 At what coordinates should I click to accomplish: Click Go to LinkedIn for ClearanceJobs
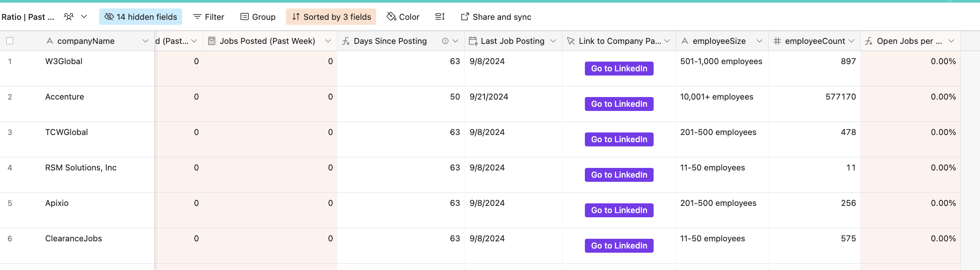pyautogui.click(x=619, y=246)
